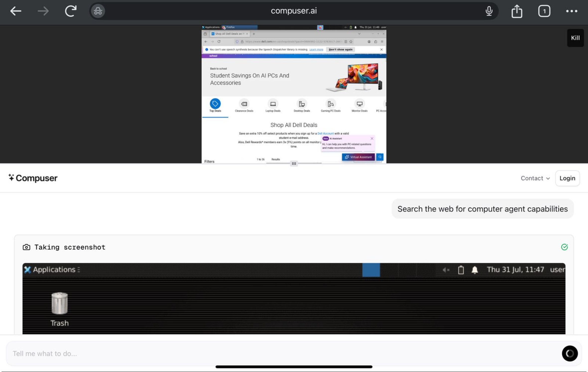Click the List all tabs chevron in Firefox

359,34
